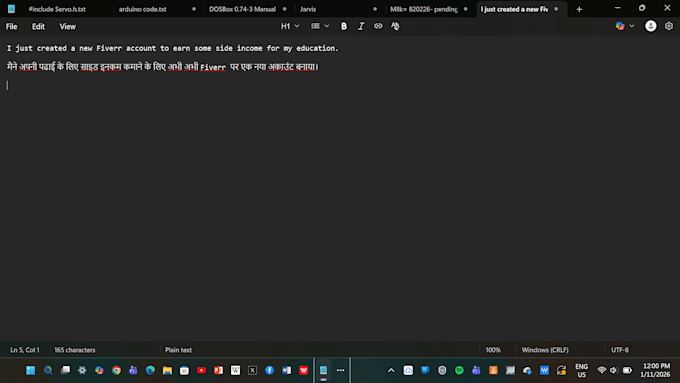The image size is (680, 383).
Task: Click the Hindi translation line
Action: coord(163,67)
